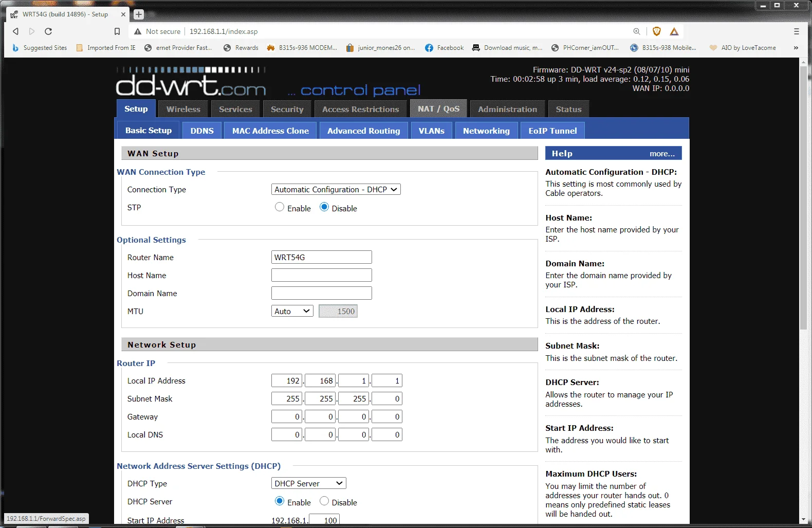The image size is (812, 528).
Task: Open the AIO by LoveTacome bookmark
Action: point(743,48)
